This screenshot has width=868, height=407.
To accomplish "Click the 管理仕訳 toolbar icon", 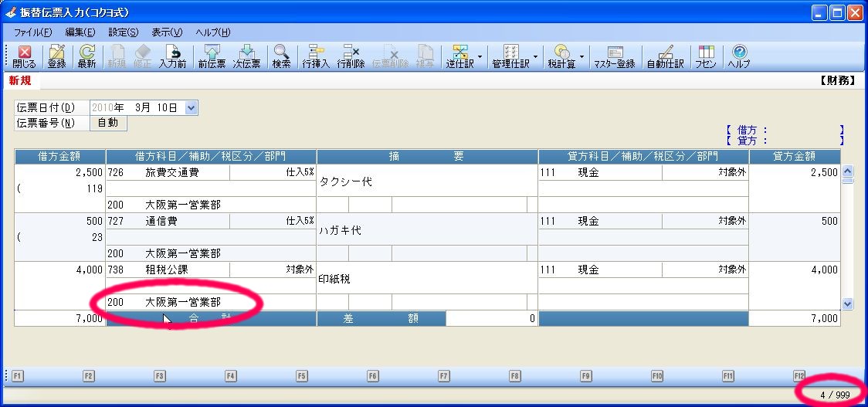I will pyautogui.click(x=510, y=56).
